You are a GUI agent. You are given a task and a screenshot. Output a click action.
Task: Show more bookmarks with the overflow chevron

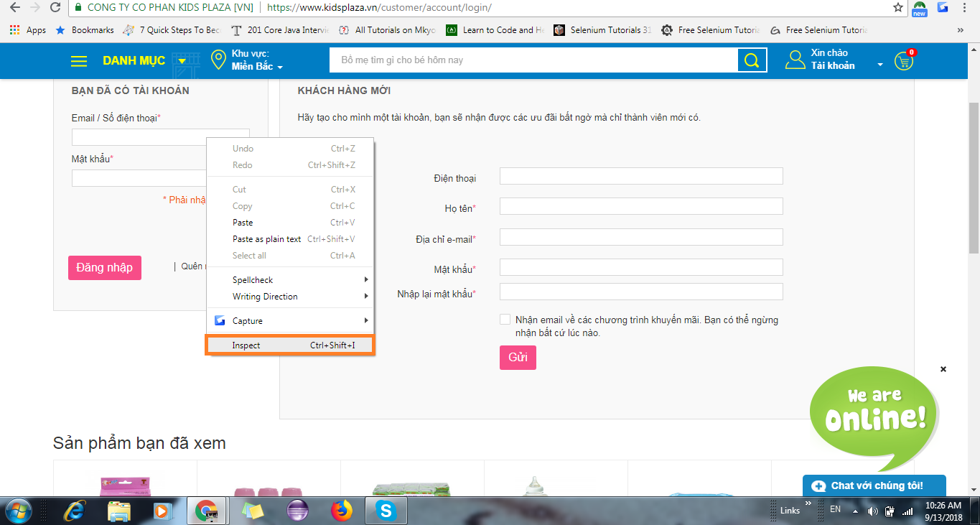pyautogui.click(x=961, y=30)
